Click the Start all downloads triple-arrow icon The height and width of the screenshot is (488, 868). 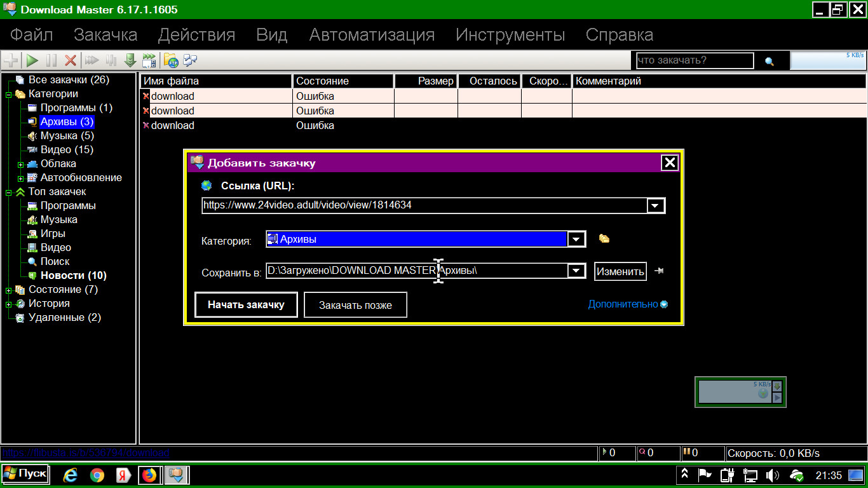[92, 60]
